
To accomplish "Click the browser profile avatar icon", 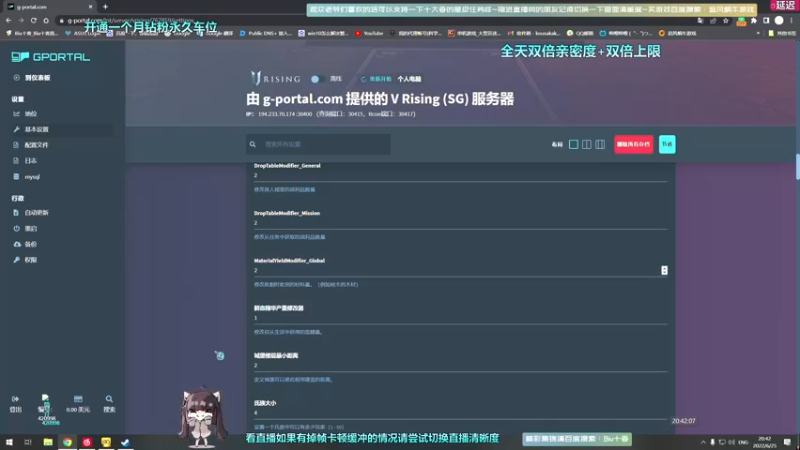I will pyautogui.click(x=779, y=20).
